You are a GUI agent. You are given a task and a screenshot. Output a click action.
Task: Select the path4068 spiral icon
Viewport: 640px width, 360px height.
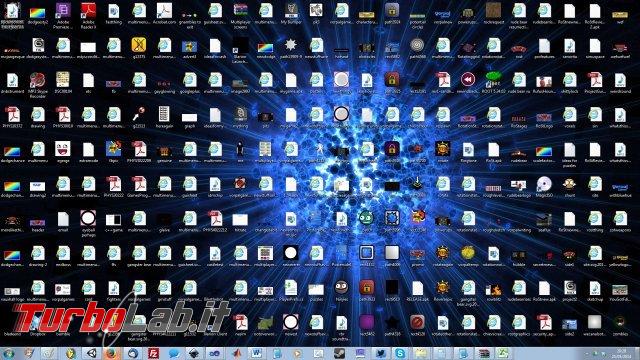point(417,45)
